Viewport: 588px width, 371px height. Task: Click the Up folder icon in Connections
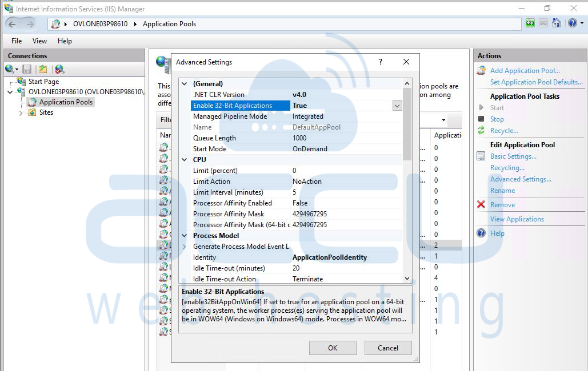43,69
